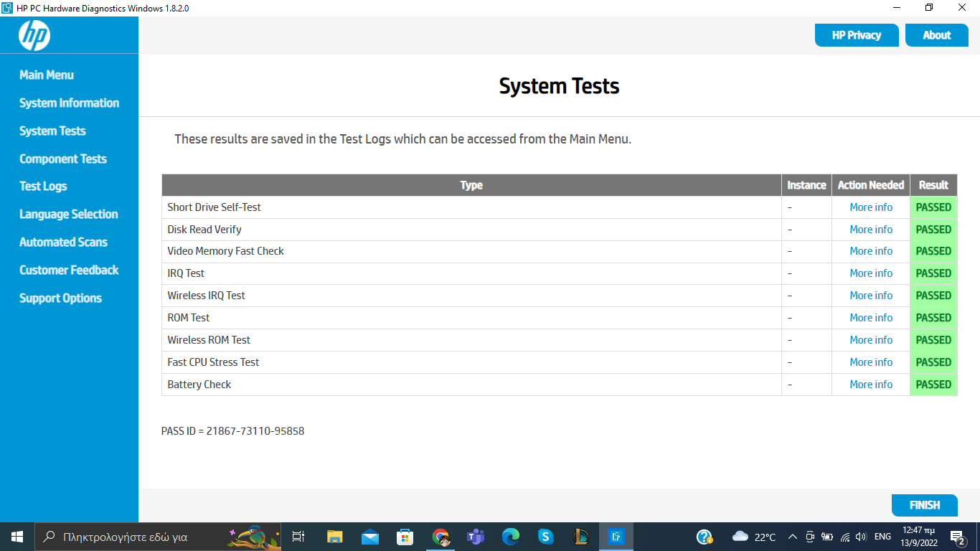Open the weather widget showing 22°C
This screenshot has width=980, height=551.
click(x=754, y=537)
